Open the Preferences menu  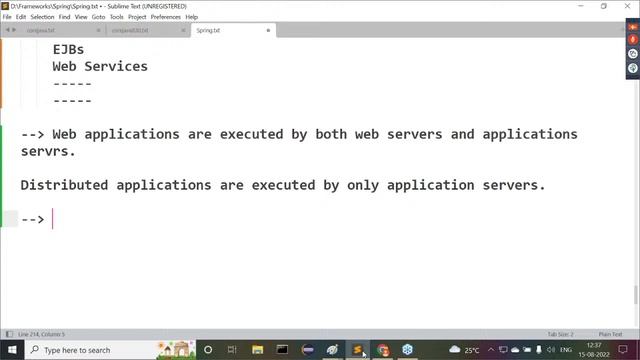pos(165,17)
